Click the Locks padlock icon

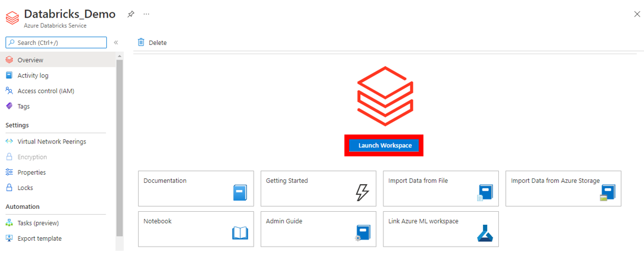[9, 188]
